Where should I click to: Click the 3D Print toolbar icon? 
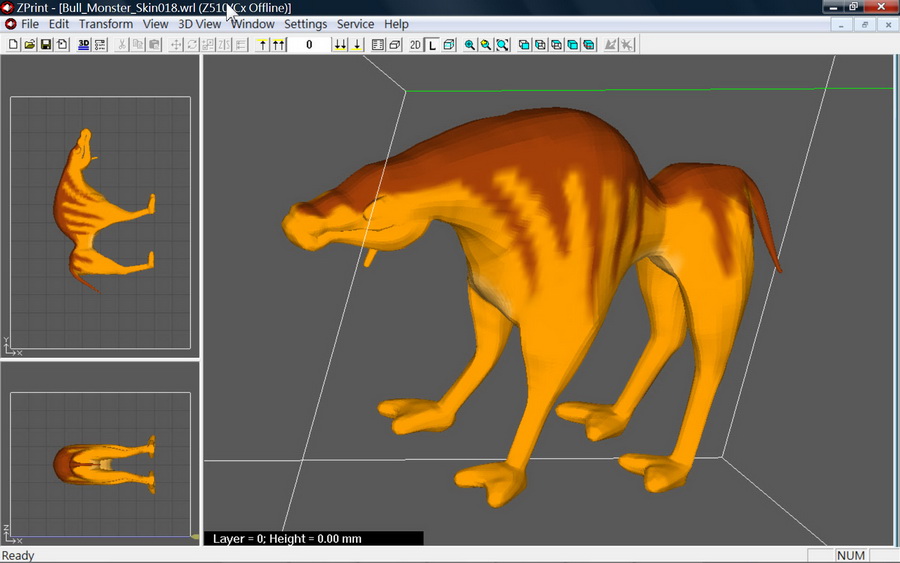84,45
